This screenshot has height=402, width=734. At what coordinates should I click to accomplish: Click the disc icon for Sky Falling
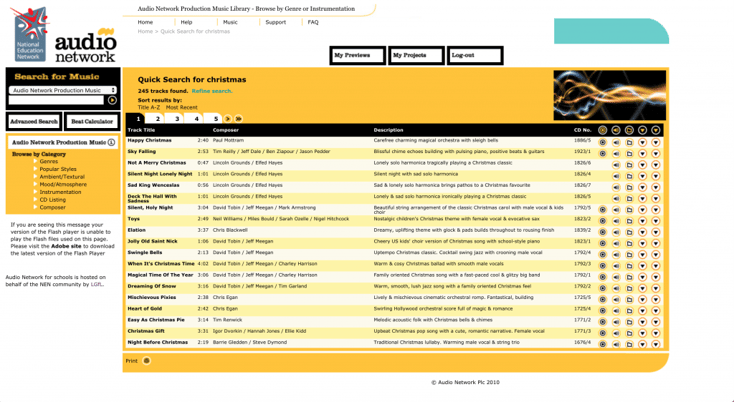pyautogui.click(x=602, y=153)
